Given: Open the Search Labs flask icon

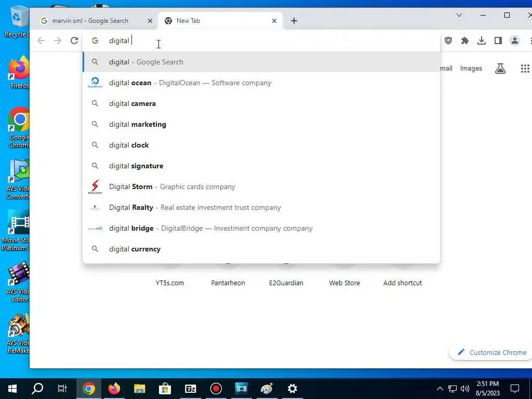Looking at the screenshot, I should click(500, 69).
